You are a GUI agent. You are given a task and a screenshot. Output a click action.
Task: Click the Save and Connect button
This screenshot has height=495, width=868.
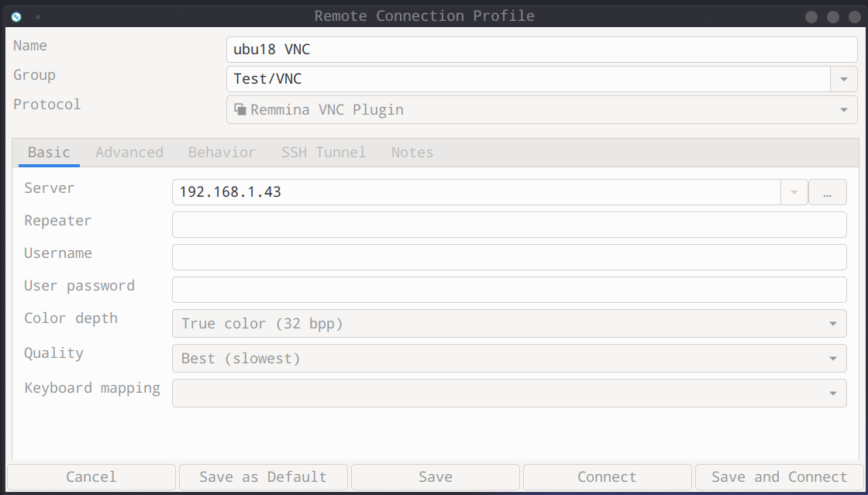(x=779, y=477)
